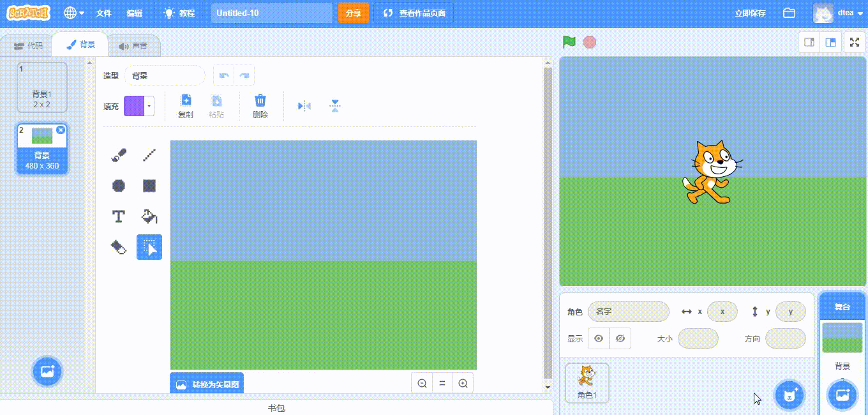Click the y position field
Image resolution: width=868 pixels, height=415 pixels.
coord(791,312)
